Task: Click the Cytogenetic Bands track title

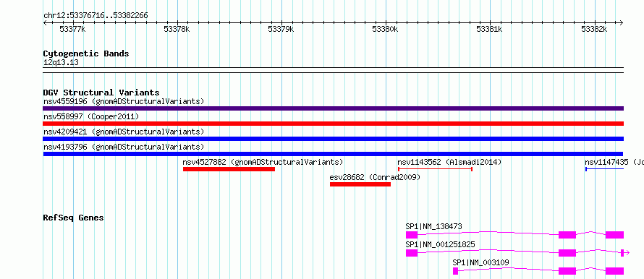Action: click(x=86, y=53)
